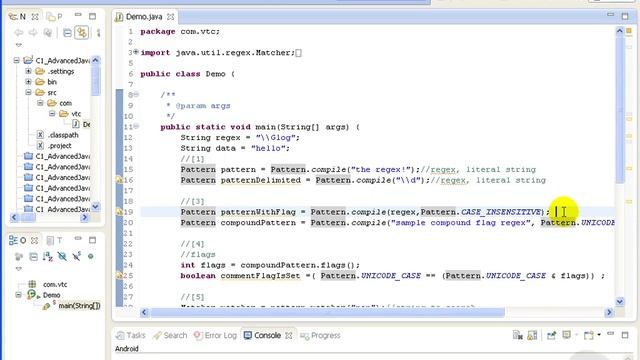Screen dimensions: 640x360
Task: Open the Tasks tab
Action: tap(131, 336)
